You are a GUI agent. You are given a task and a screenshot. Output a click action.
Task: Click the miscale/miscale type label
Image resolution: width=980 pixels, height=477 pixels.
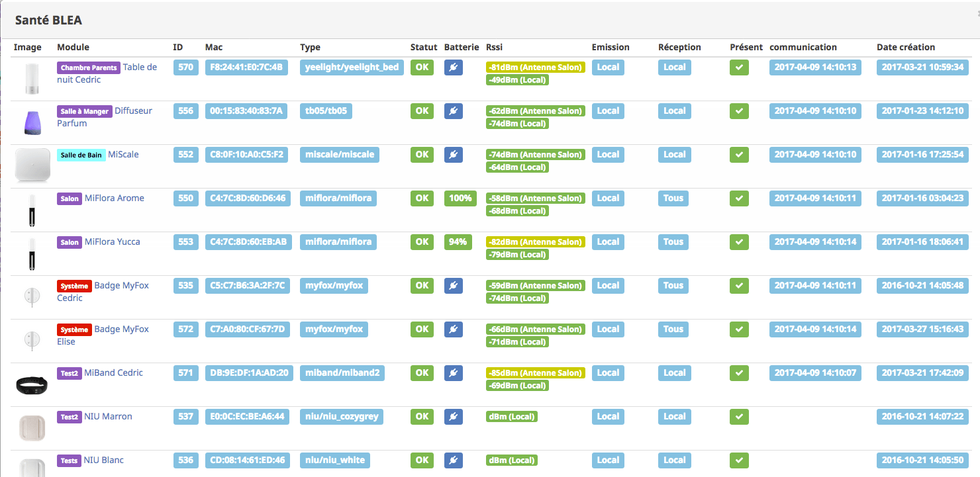click(x=340, y=154)
